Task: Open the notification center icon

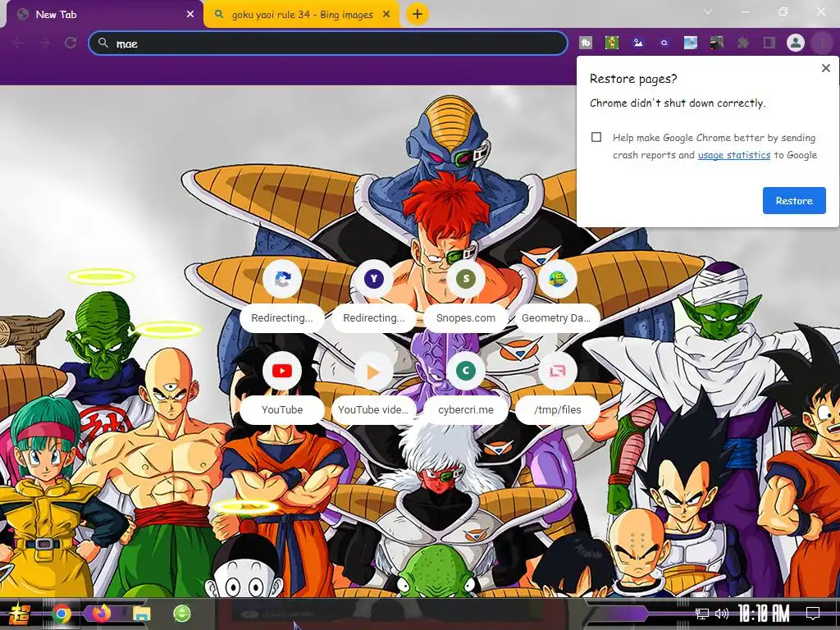Action: point(813,614)
